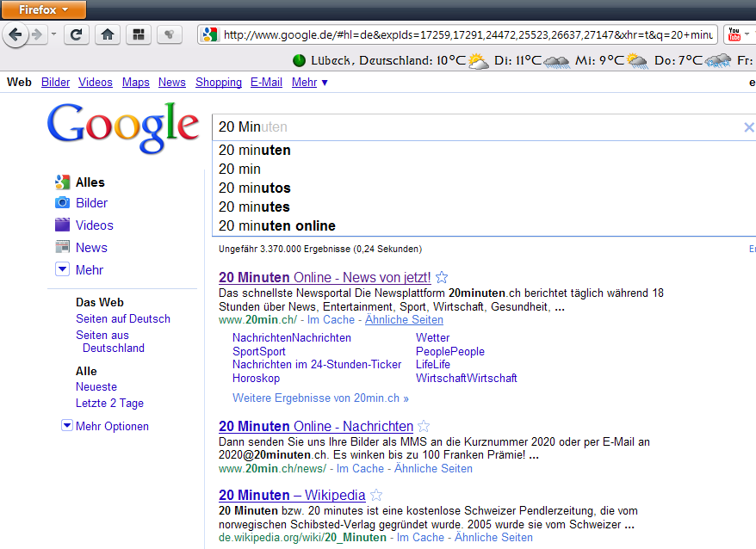756x549 pixels.
Task: Open News in the top navigation bar
Action: (x=171, y=83)
